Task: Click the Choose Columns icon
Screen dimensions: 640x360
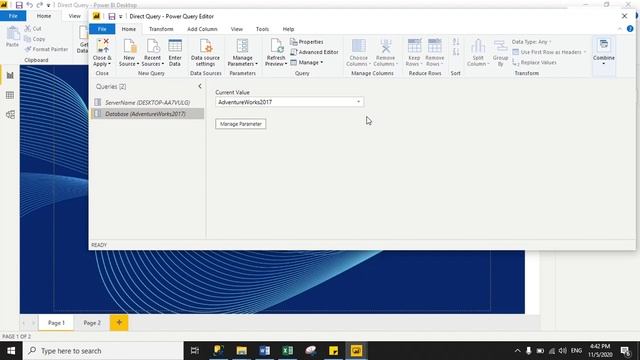Action: click(359, 46)
